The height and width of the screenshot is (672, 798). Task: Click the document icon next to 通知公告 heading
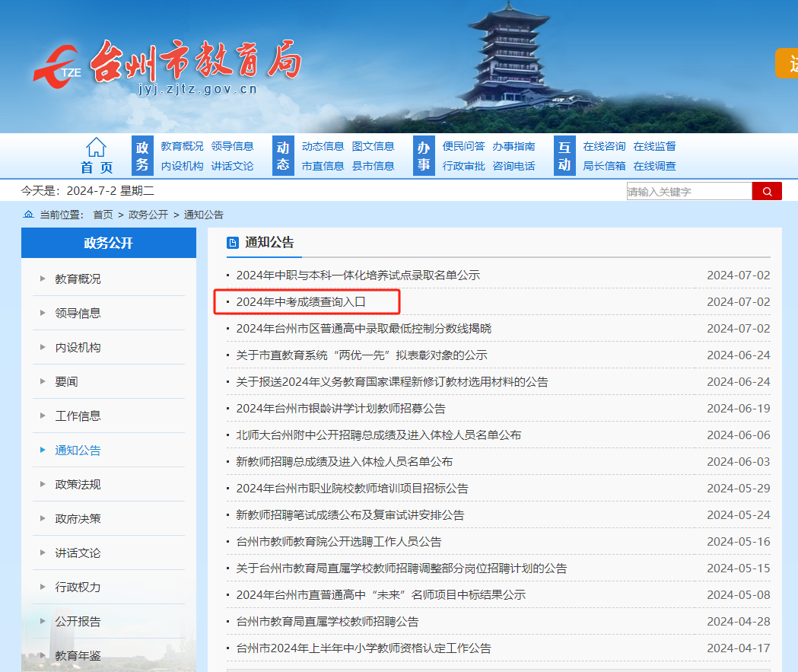click(x=231, y=242)
